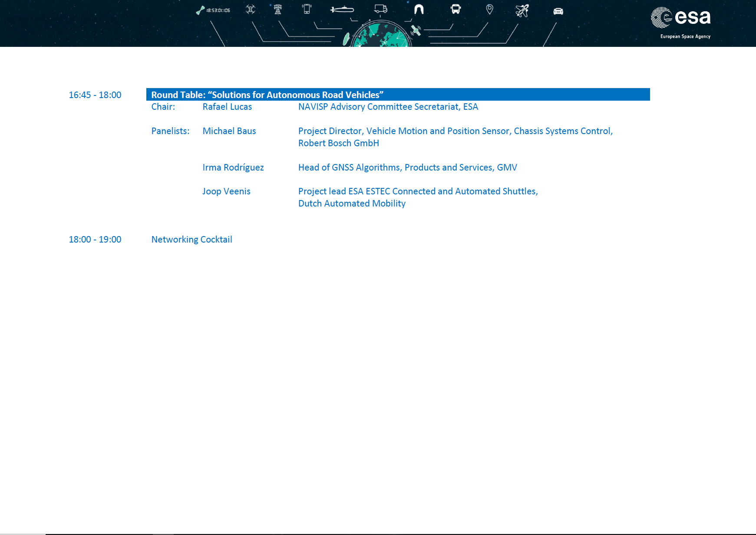The image size is (756, 535).
Task: Click the 16:45 - 18:00 time slot
Action: [95, 95]
